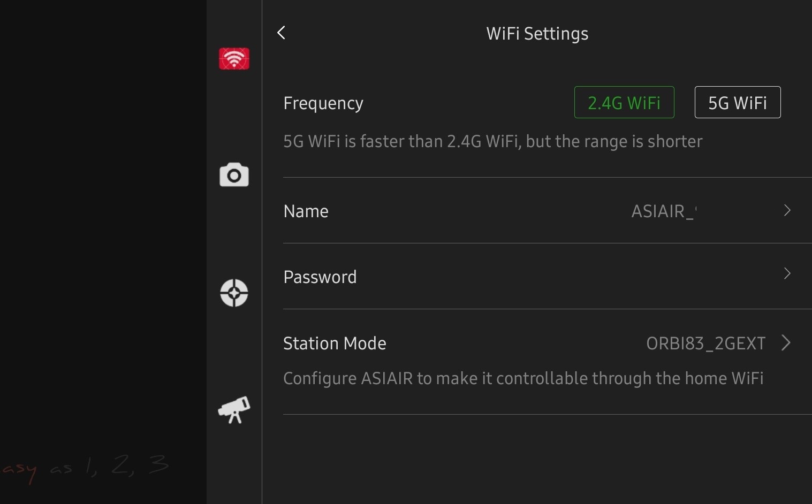Viewport: 812px width, 504px height.
Task: Switch to 5G WiFi frequency
Action: [737, 102]
